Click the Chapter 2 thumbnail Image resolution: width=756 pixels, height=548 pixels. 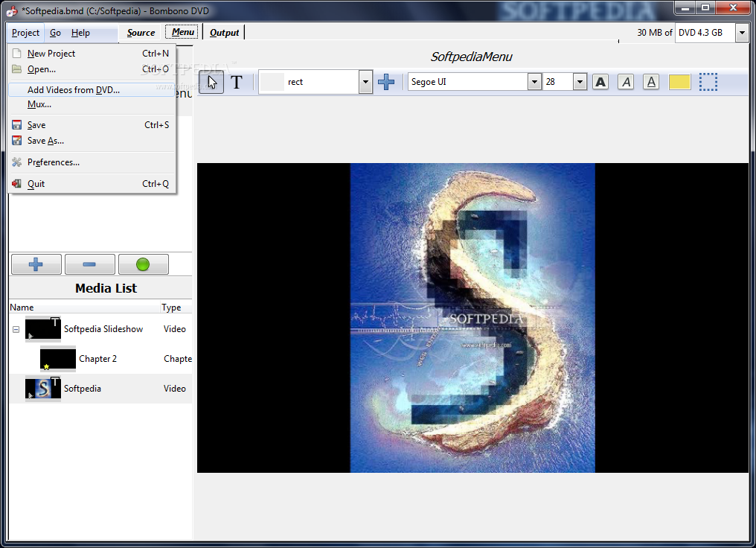point(58,359)
